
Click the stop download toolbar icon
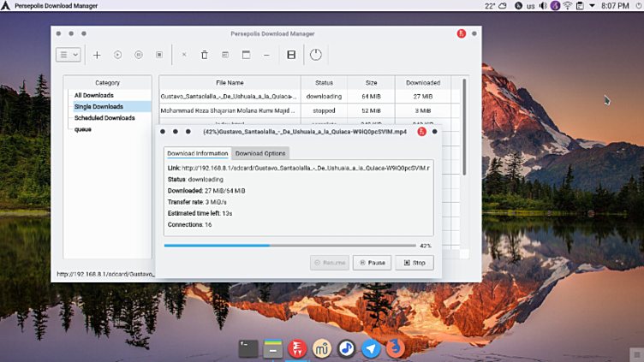(x=159, y=55)
